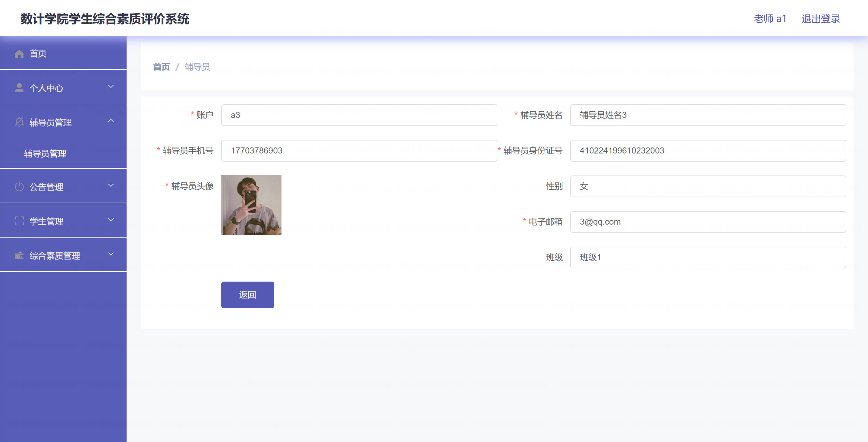
Task: Click the home icon in the sidebar
Action: pos(19,54)
